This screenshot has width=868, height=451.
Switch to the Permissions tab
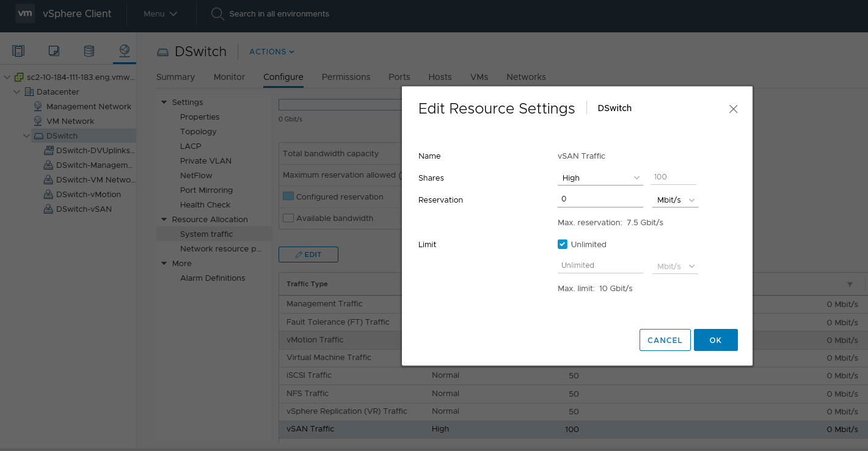(x=346, y=77)
